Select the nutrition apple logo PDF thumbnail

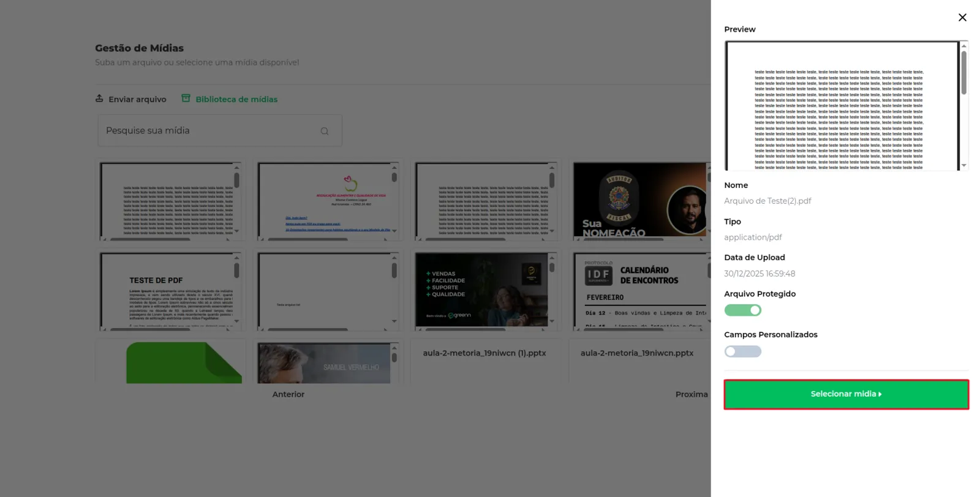(x=328, y=201)
